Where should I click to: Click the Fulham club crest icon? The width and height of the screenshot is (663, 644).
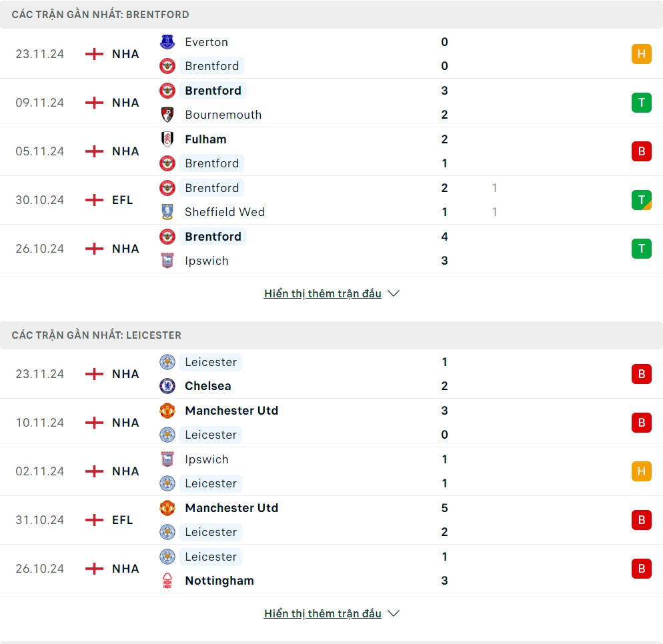tap(167, 139)
